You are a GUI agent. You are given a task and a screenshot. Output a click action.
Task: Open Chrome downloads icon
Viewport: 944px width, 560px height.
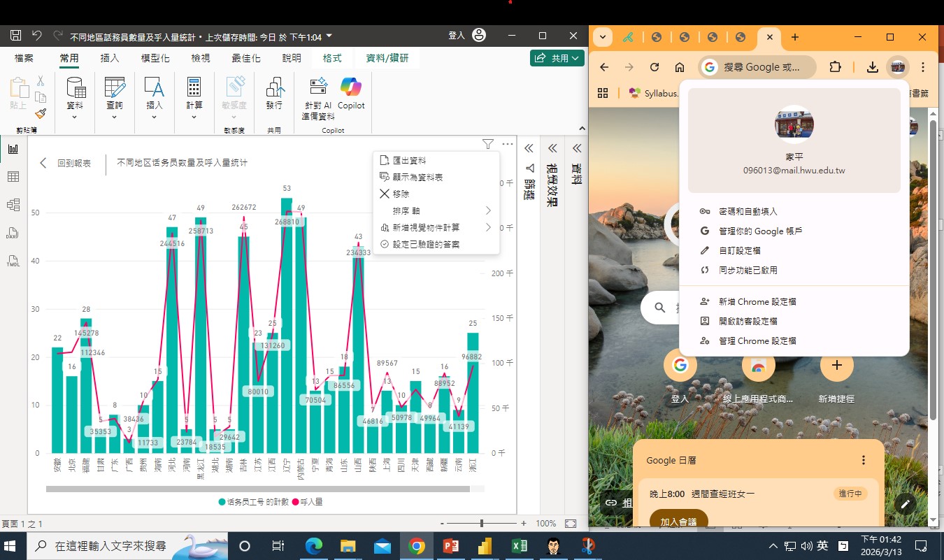coord(872,67)
